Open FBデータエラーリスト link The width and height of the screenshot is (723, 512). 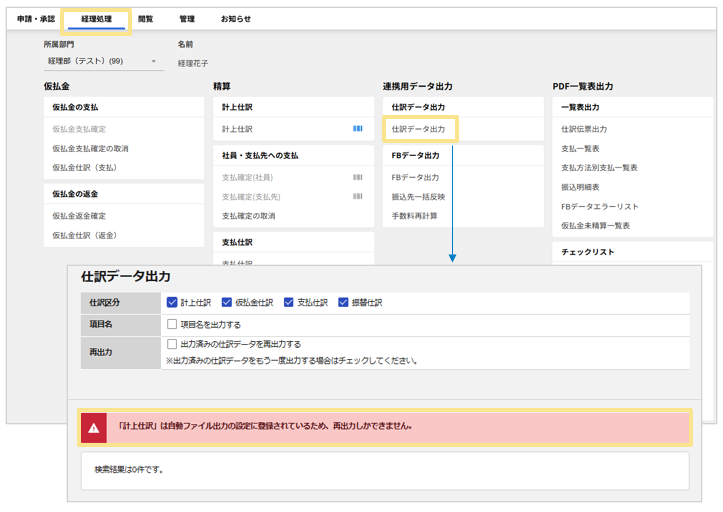point(599,206)
